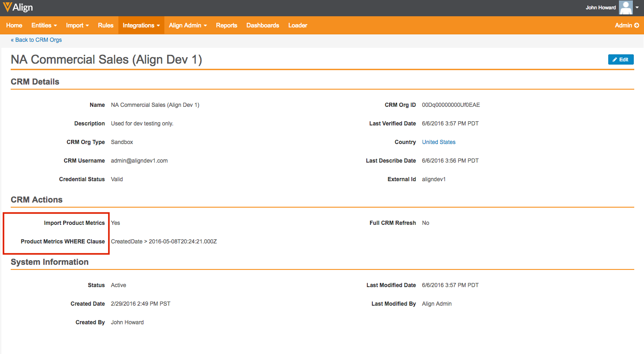Expand the Import dropdown menu
The image size is (644, 354).
point(78,26)
